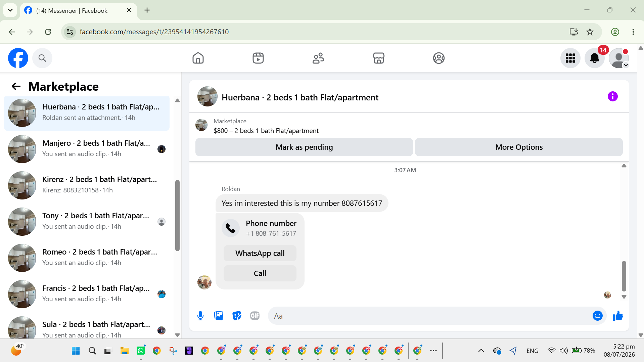644x362 pixels.
Task: Click the Call button
Action: click(x=260, y=273)
